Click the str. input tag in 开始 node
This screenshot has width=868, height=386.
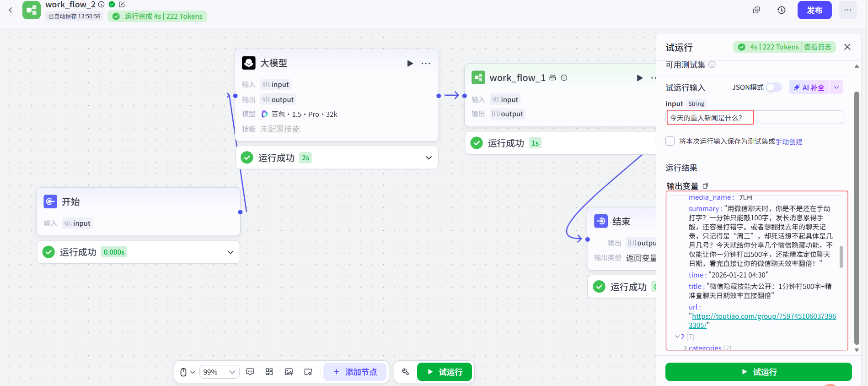[x=77, y=223]
